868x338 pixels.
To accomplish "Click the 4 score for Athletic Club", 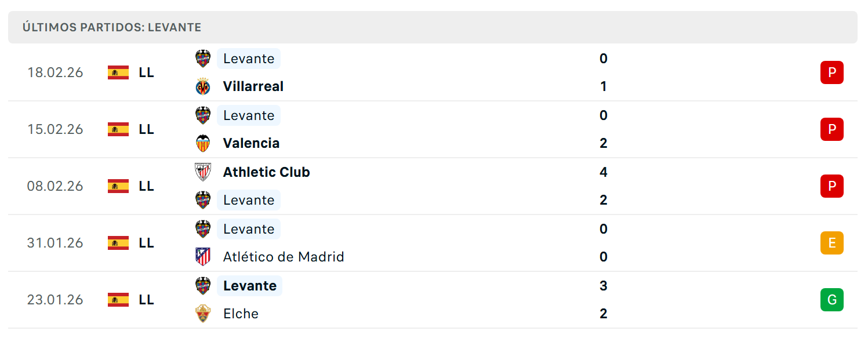I will click(604, 172).
